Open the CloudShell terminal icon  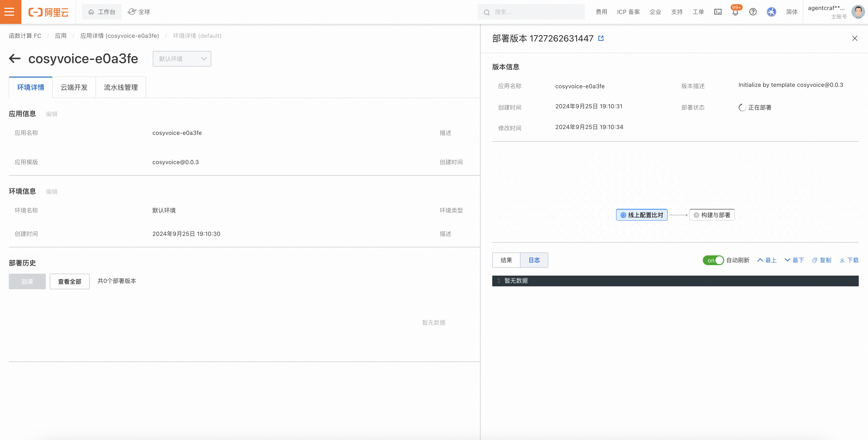pos(718,11)
